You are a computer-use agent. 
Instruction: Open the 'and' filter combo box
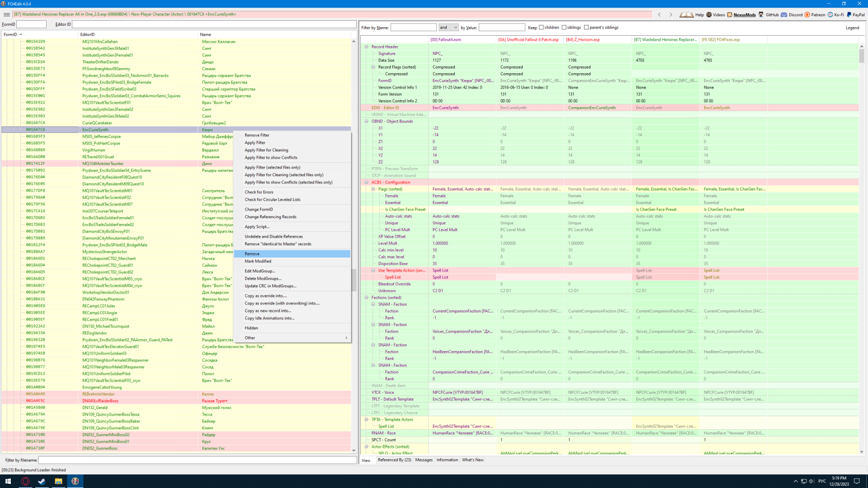448,28
